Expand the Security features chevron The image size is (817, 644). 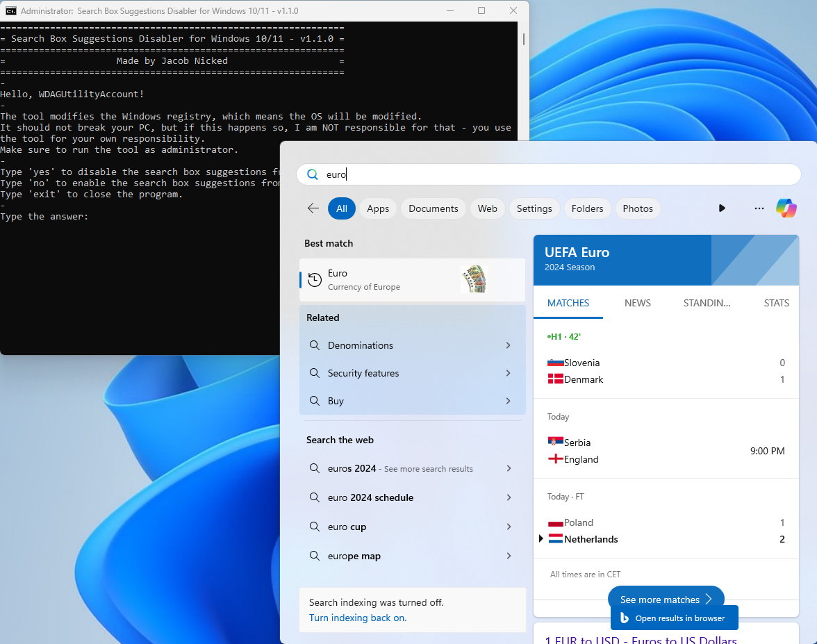(508, 373)
